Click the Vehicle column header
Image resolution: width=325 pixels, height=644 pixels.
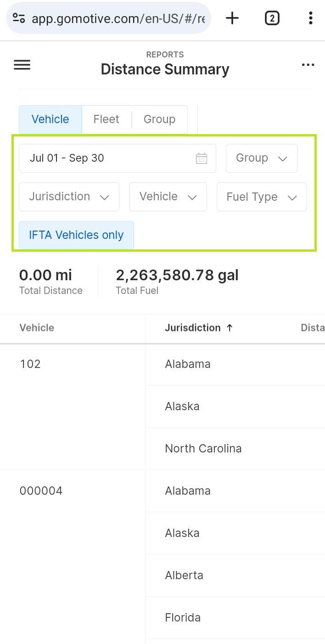click(x=37, y=328)
